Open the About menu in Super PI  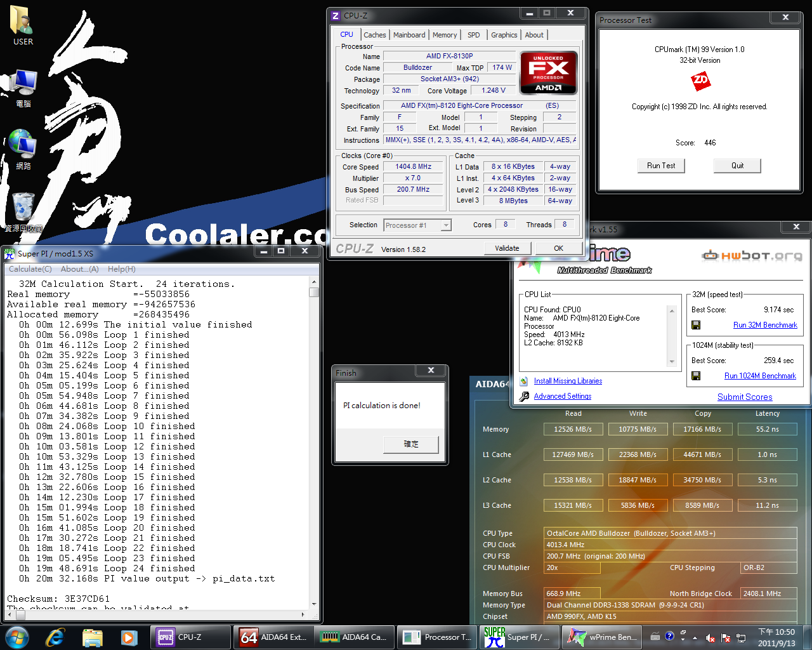point(80,269)
